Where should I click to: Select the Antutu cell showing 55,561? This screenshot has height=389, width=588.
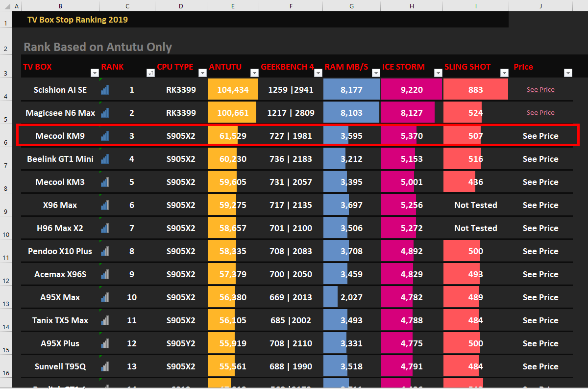233,366
